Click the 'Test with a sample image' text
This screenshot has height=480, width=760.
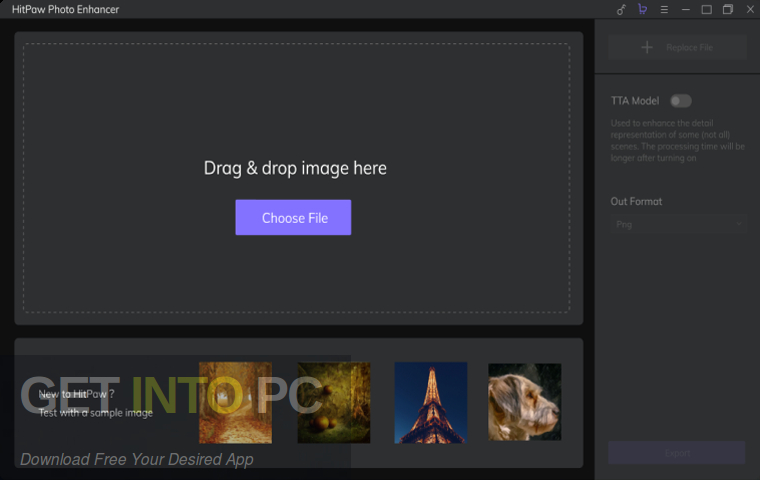point(95,413)
